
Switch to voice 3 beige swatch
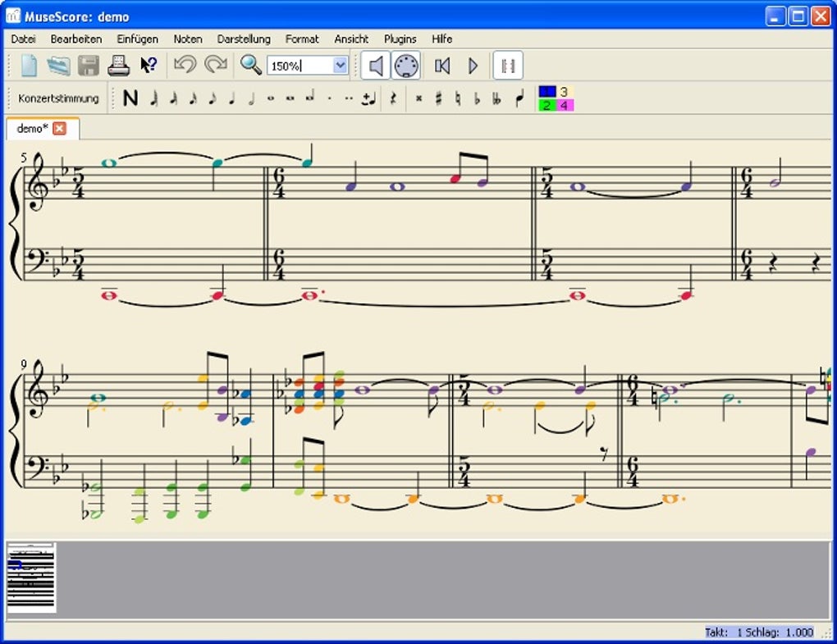(565, 92)
